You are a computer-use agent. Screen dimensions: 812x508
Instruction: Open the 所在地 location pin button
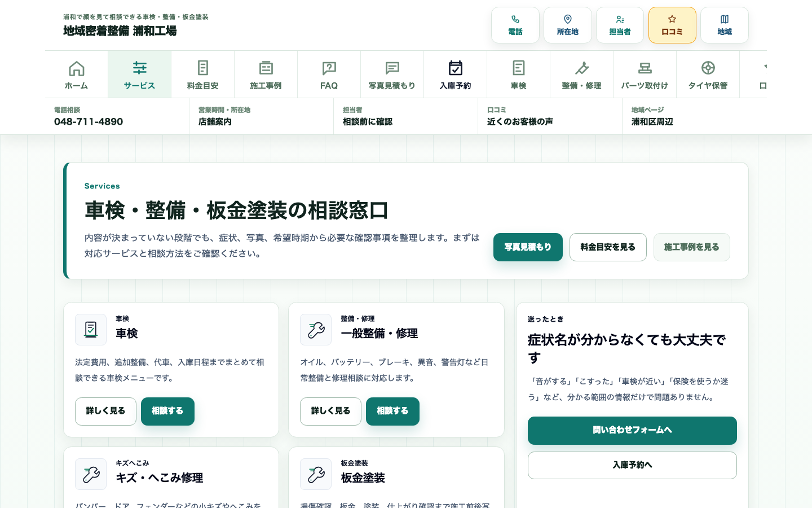[567, 25]
